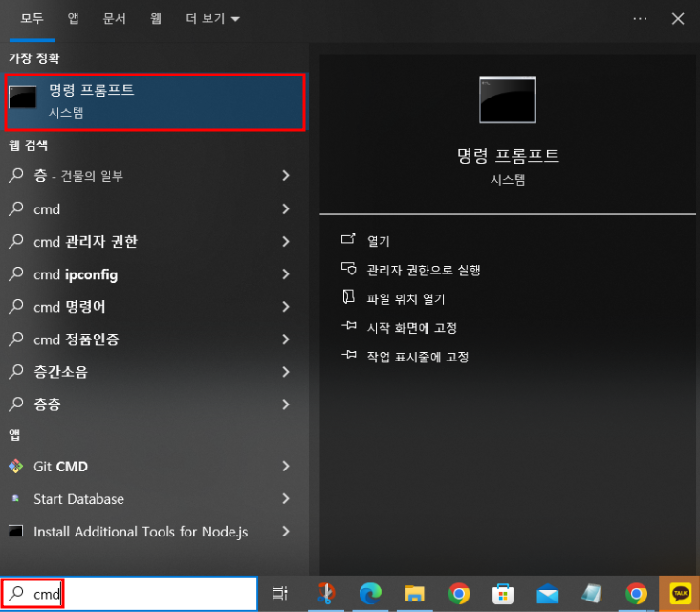The width and height of the screenshot is (700, 612).
Task: Select '층간소음' suggestion
Action: pyautogui.click(x=154, y=372)
